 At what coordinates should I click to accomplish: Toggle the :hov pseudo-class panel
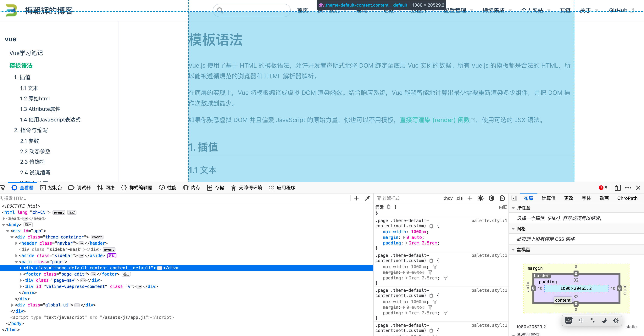448,198
